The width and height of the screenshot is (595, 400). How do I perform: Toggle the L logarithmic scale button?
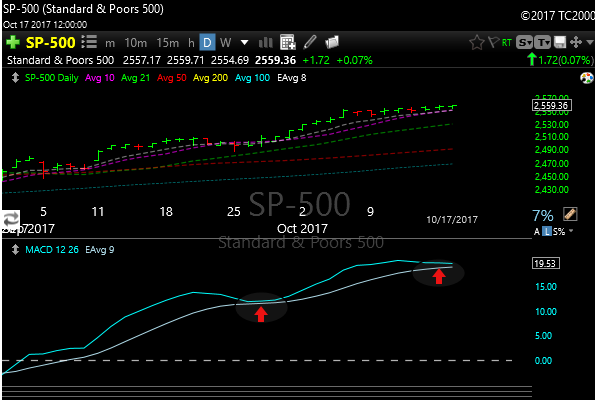[546, 231]
